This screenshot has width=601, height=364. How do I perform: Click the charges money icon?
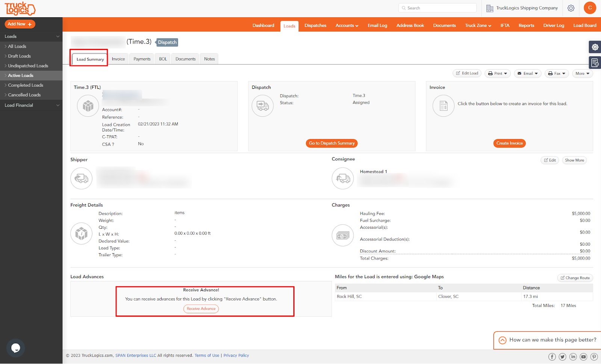(x=343, y=235)
